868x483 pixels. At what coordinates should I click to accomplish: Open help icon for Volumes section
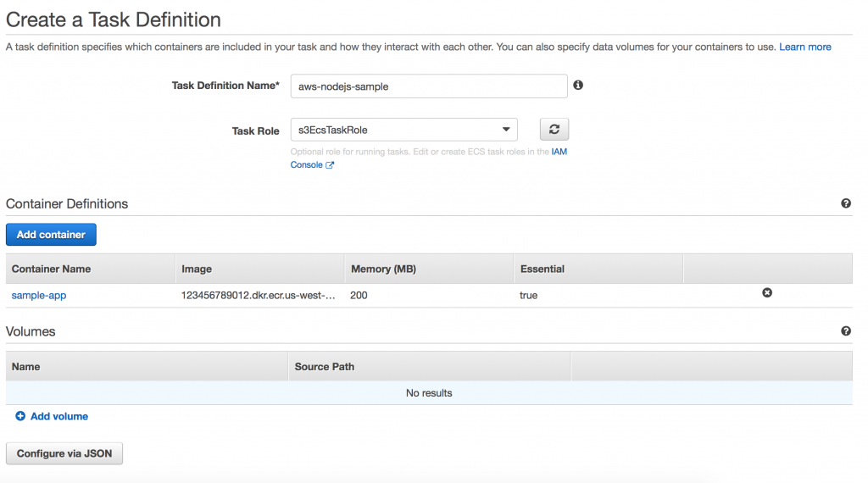point(846,330)
